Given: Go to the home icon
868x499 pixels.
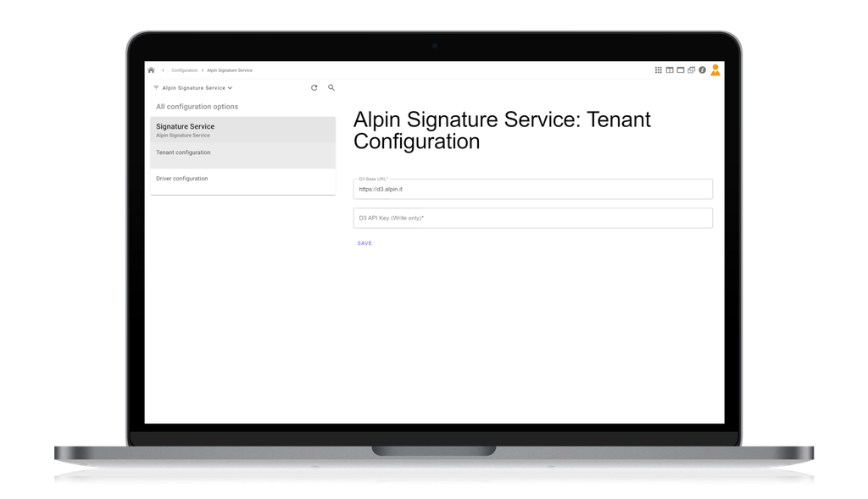Looking at the screenshot, I should pos(151,70).
